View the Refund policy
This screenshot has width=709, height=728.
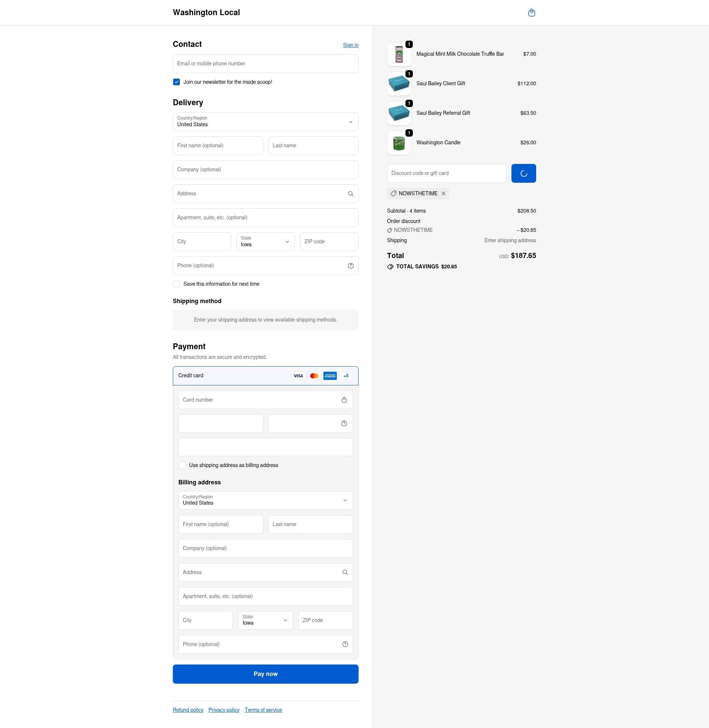click(188, 710)
